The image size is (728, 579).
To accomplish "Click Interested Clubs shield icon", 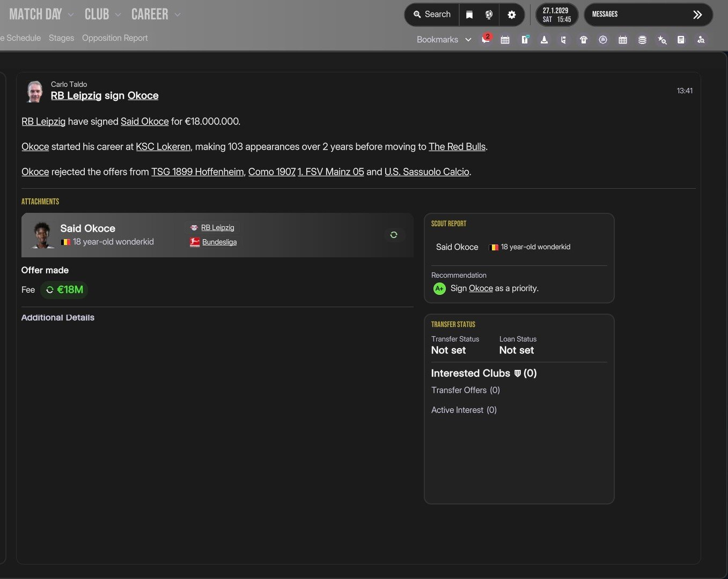I will coord(518,373).
